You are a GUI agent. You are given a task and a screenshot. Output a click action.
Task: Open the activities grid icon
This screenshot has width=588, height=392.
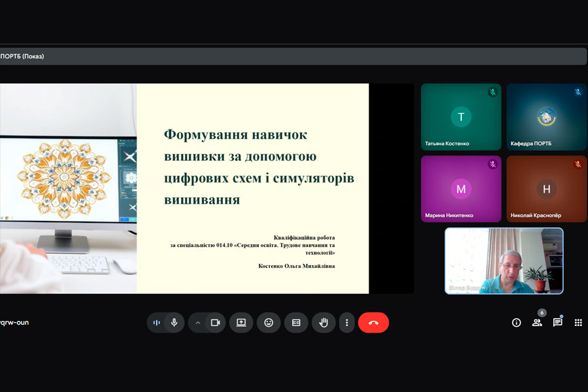tap(578, 323)
